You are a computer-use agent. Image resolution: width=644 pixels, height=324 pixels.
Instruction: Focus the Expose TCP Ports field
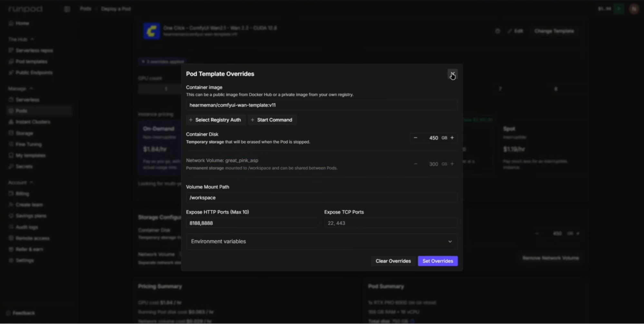(391, 223)
